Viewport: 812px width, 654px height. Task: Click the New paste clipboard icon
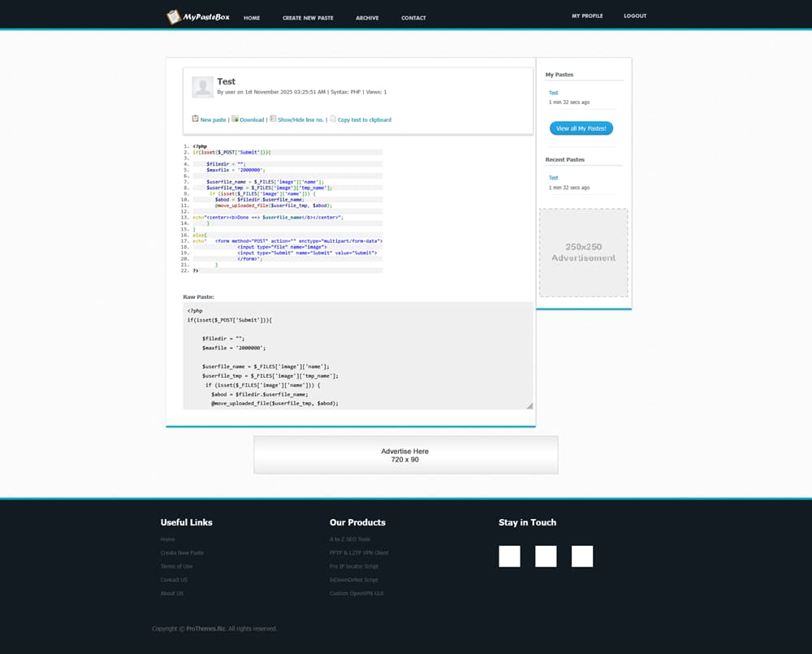(x=195, y=119)
